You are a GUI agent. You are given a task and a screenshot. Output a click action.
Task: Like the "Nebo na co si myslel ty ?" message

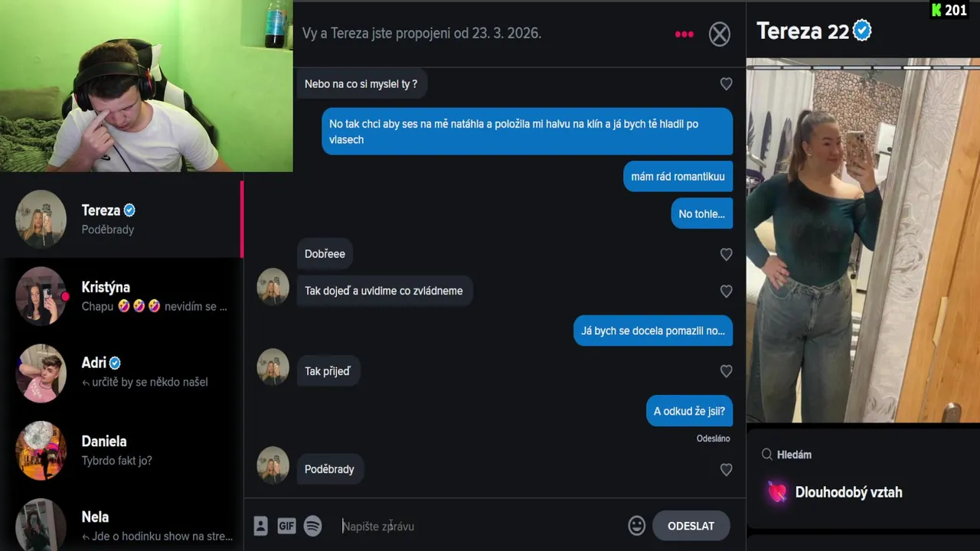[726, 84]
